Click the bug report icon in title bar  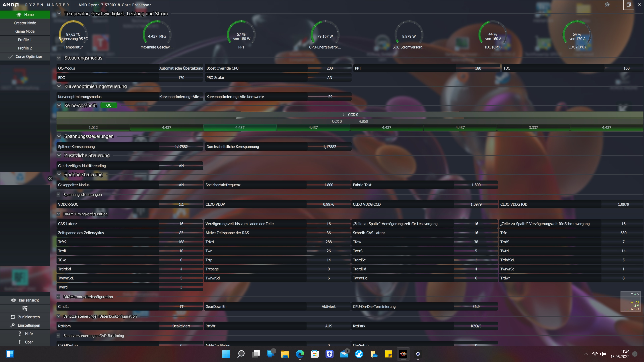tap(607, 5)
